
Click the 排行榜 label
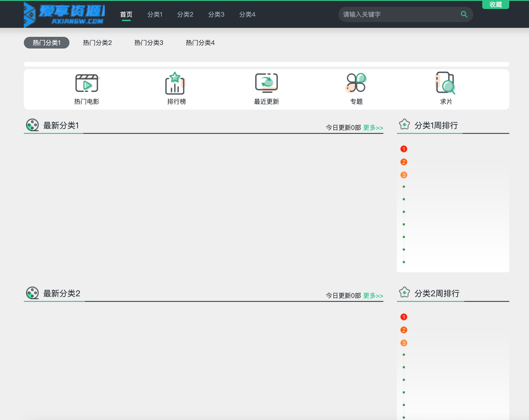[x=176, y=102]
